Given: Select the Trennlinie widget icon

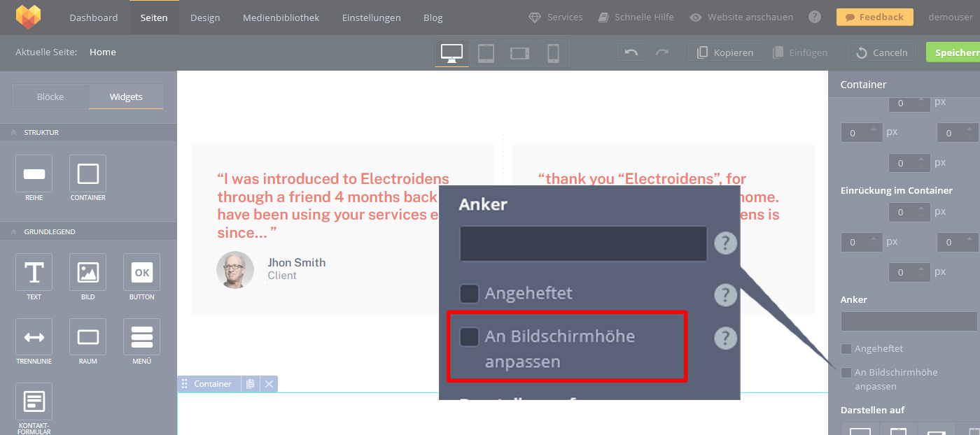Looking at the screenshot, I should (x=34, y=337).
